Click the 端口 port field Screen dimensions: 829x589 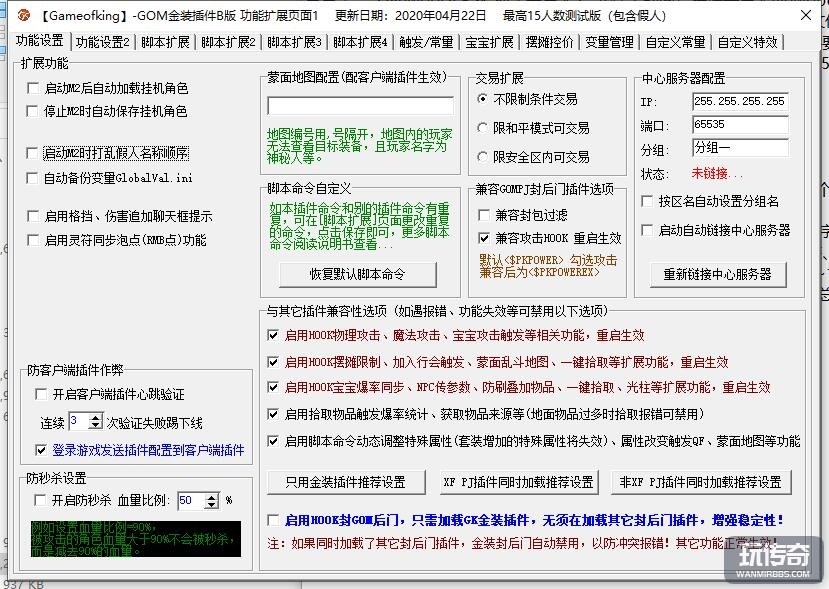pyautogui.click(x=740, y=125)
